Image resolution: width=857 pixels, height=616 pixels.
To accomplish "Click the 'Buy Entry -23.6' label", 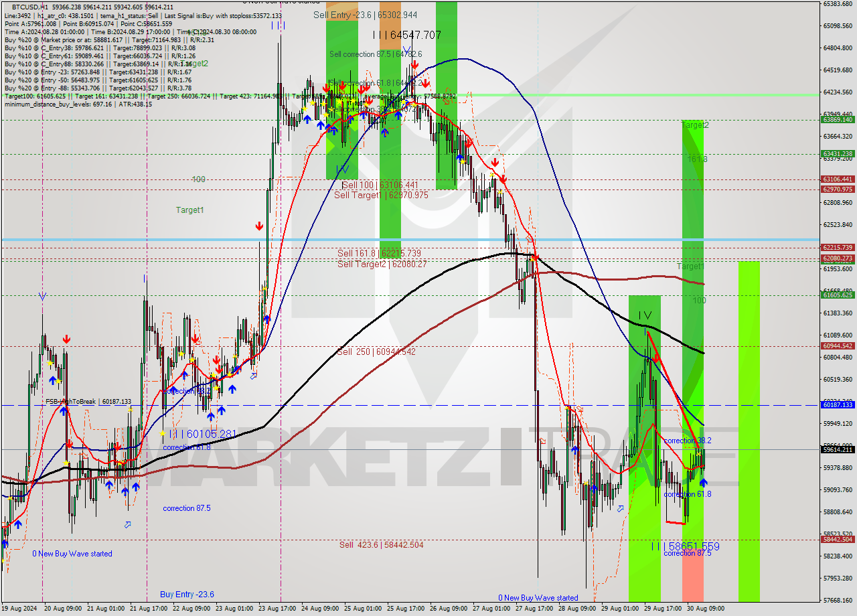I will coord(187,594).
